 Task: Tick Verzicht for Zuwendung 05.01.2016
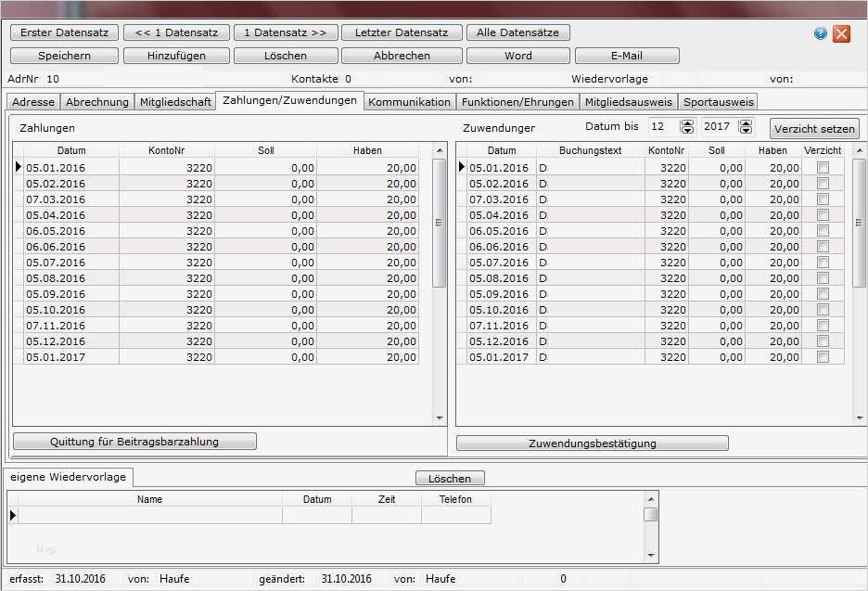click(823, 167)
